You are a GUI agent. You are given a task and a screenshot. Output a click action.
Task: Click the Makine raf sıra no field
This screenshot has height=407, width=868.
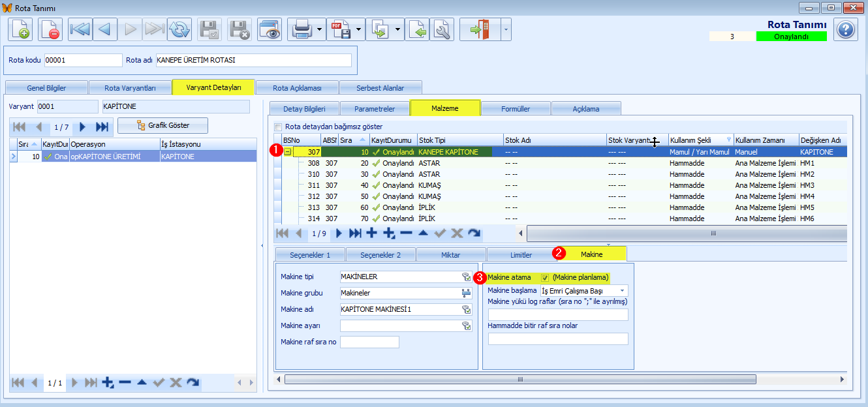pos(369,342)
